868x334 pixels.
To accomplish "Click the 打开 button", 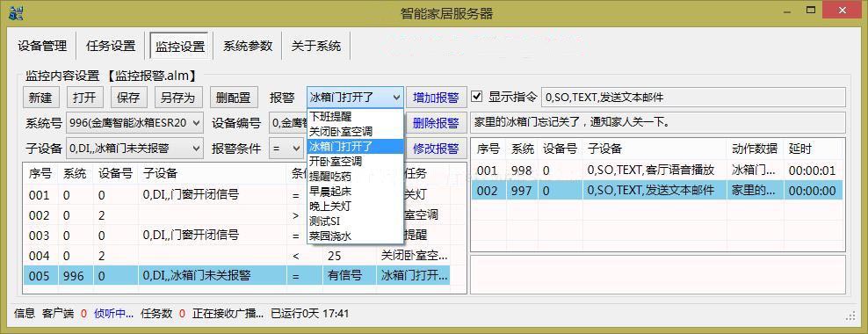I will [84, 98].
